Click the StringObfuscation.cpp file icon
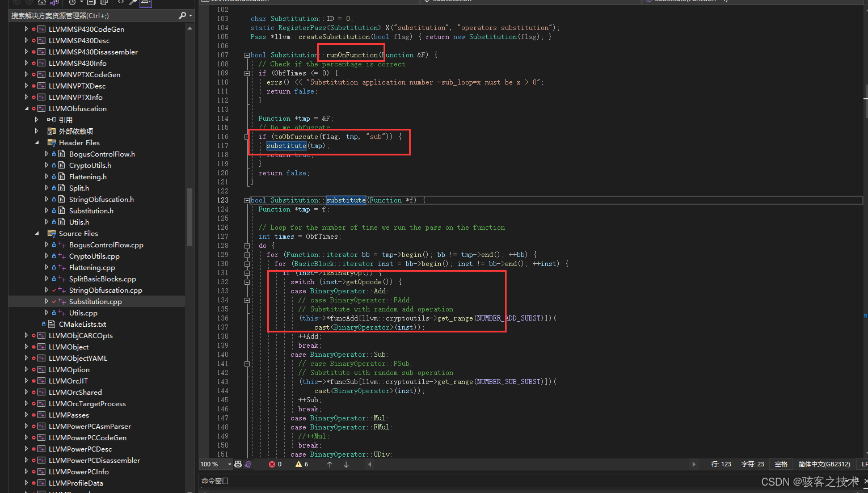Image resolution: width=868 pixels, height=493 pixels. [x=62, y=290]
